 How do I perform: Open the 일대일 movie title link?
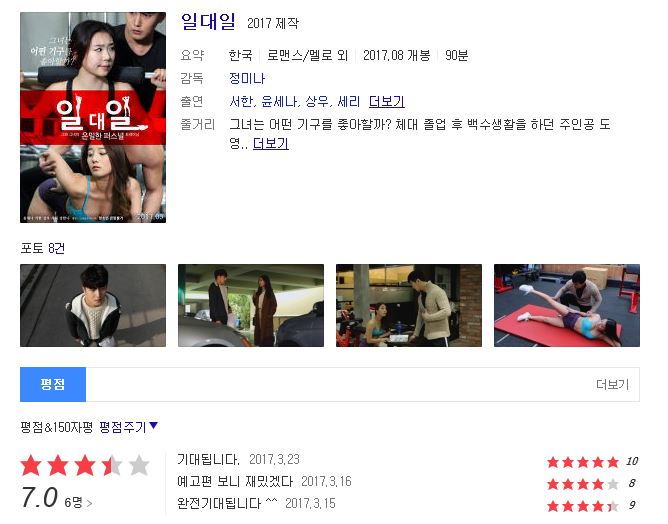tap(208, 21)
